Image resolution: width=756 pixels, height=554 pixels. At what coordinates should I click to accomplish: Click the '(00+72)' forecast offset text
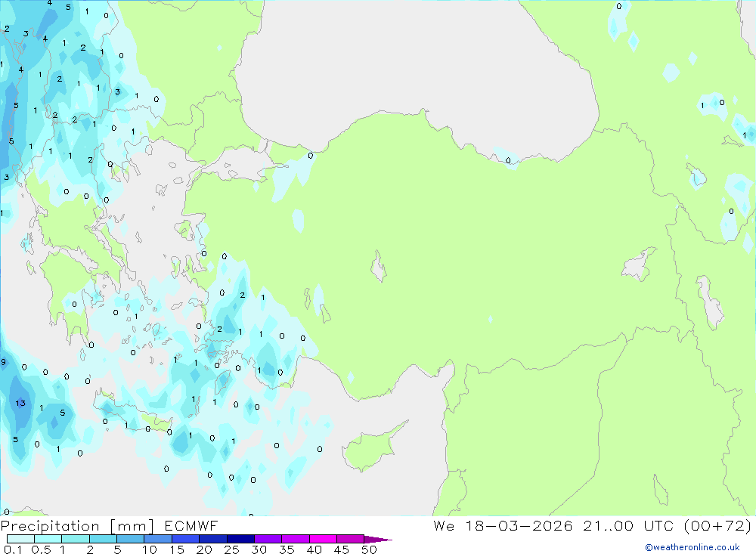tap(718, 526)
